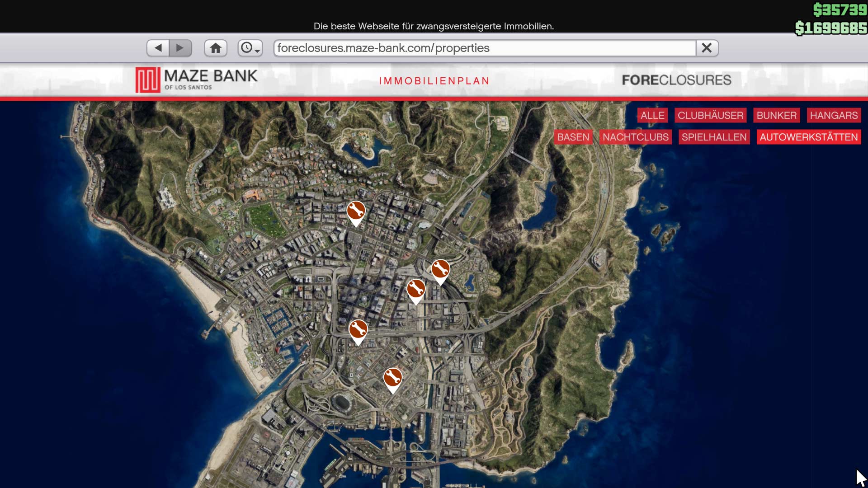Click the Maze Bank logo
This screenshot has height=488, width=868.
coord(197,80)
